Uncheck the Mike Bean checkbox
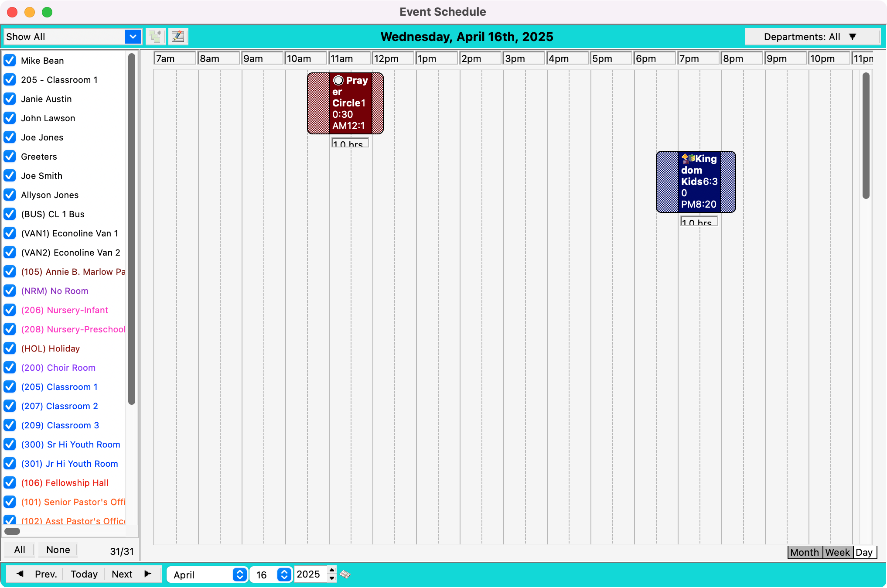 (x=10, y=61)
